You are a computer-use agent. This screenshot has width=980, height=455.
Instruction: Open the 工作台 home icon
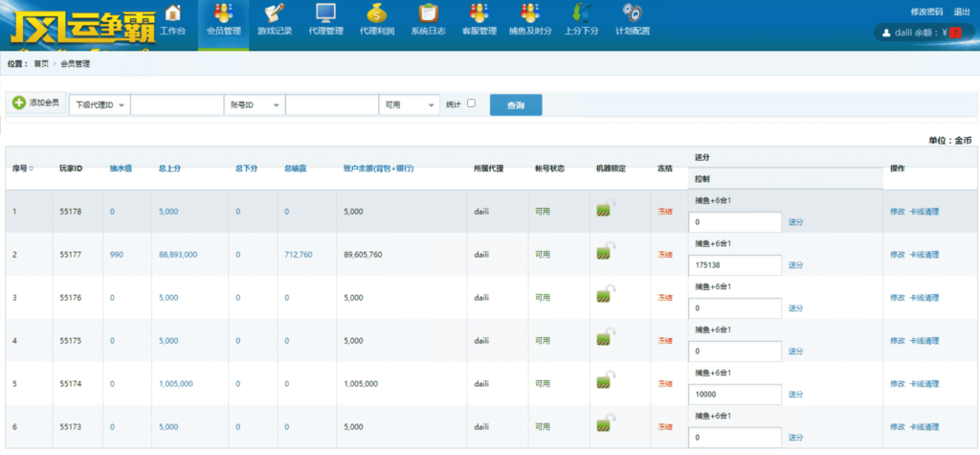point(173,13)
